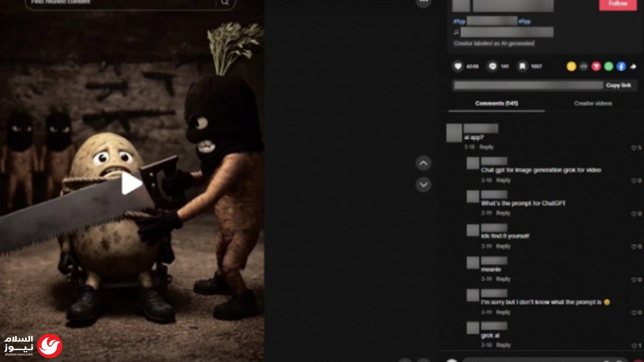This screenshot has width=644, height=362.
Task: Click the comment text "What's the prompt for ChatGPT"
Action: pyautogui.click(x=523, y=204)
